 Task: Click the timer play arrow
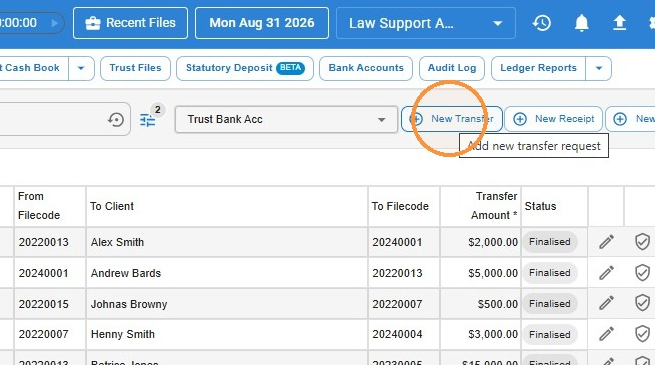point(54,23)
